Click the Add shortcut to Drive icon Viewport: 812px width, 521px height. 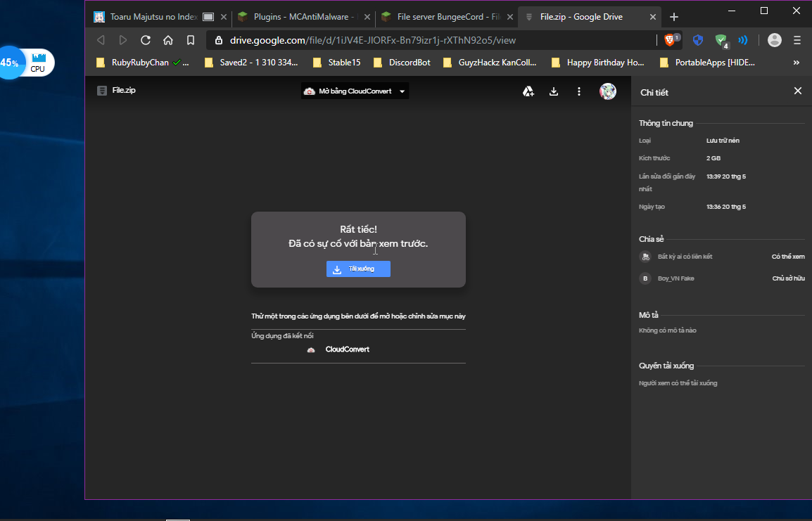click(x=528, y=91)
